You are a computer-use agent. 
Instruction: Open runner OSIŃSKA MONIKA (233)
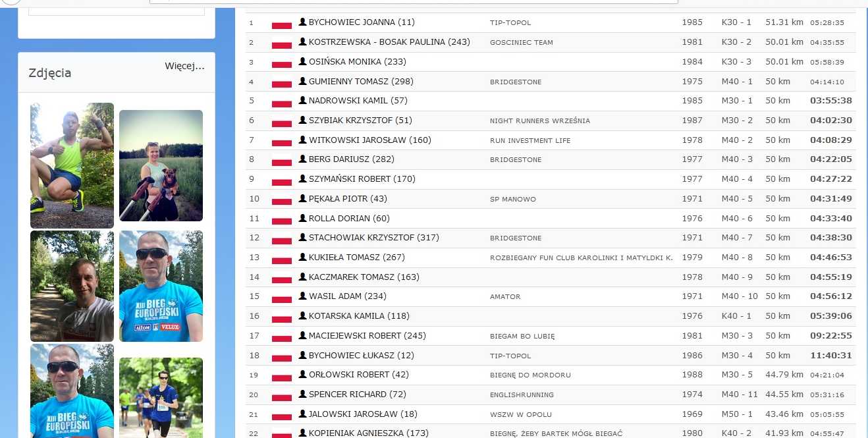click(x=358, y=61)
